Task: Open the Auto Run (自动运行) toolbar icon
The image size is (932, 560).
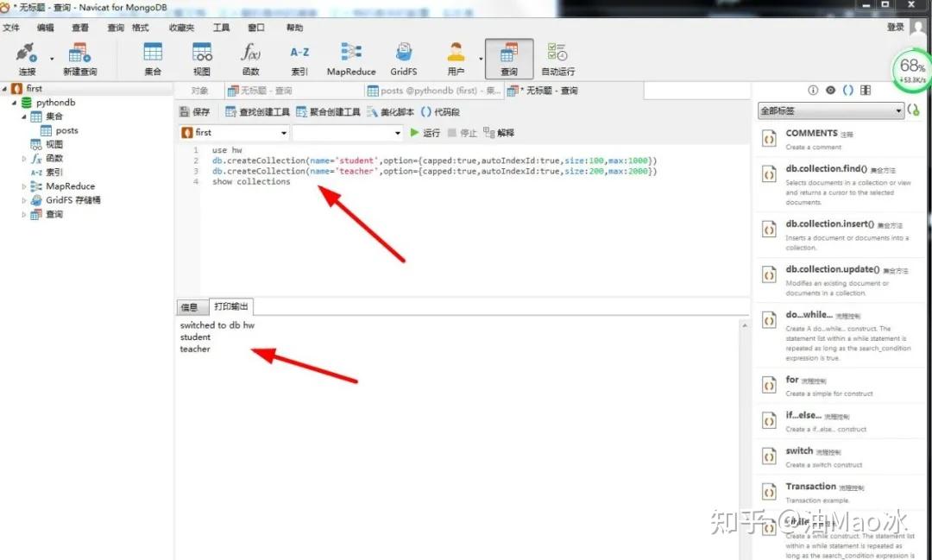Action: coord(557,59)
